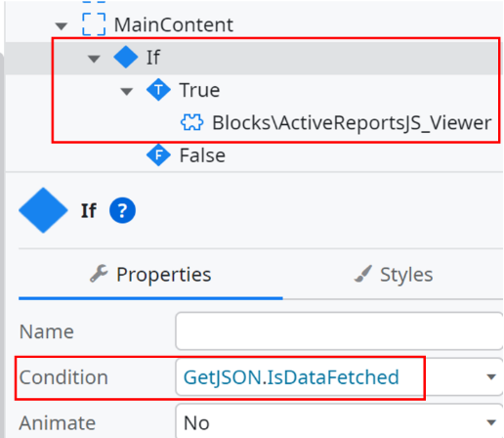The height and width of the screenshot is (438, 504).
Task: Collapse the If node tree arrow
Action: pos(94,59)
